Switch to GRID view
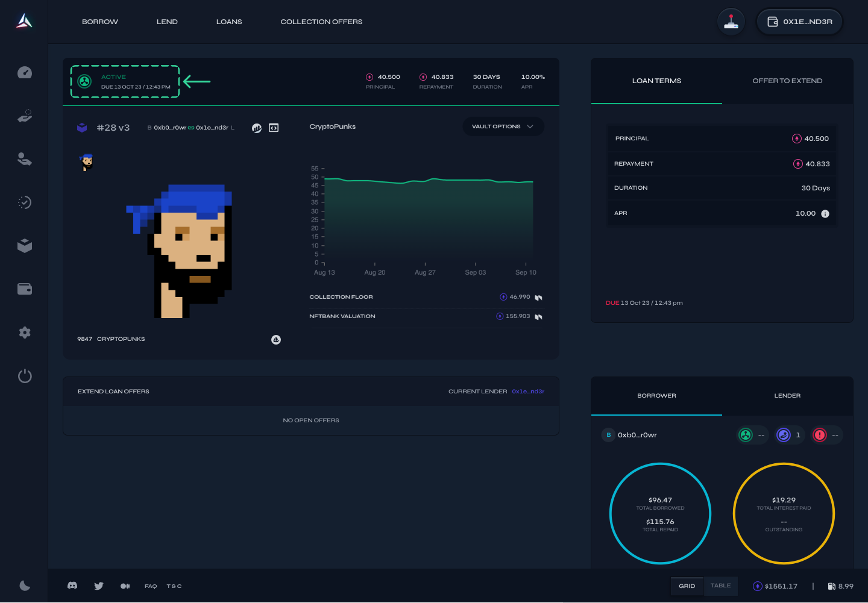Viewport: 868px width, 603px height. [x=687, y=586]
